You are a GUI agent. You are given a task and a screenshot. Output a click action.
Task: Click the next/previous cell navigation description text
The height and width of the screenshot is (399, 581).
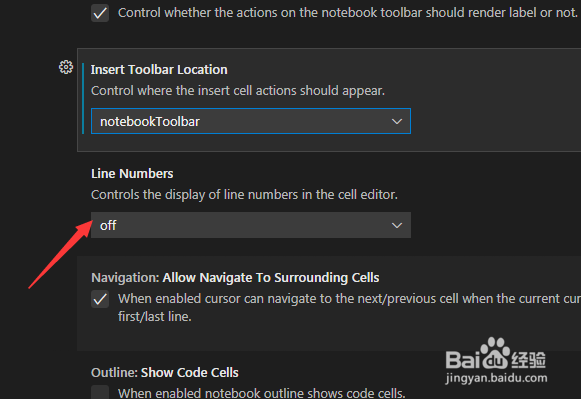coord(349,307)
